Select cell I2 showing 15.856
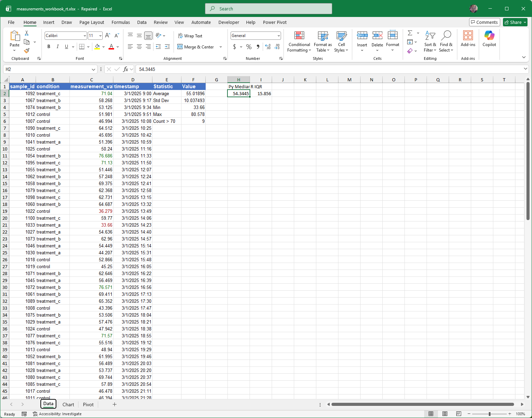This screenshot has width=532, height=418. pyautogui.click(x=261, y=93)
